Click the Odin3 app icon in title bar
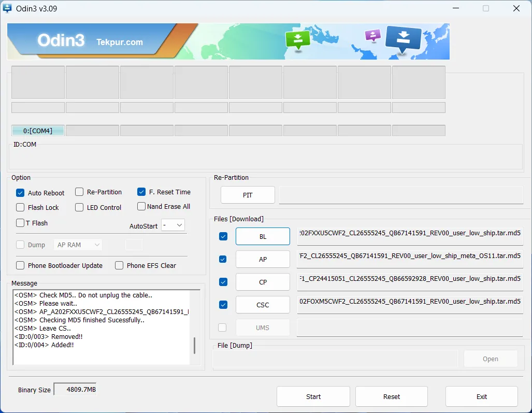 tap(8, 8)
